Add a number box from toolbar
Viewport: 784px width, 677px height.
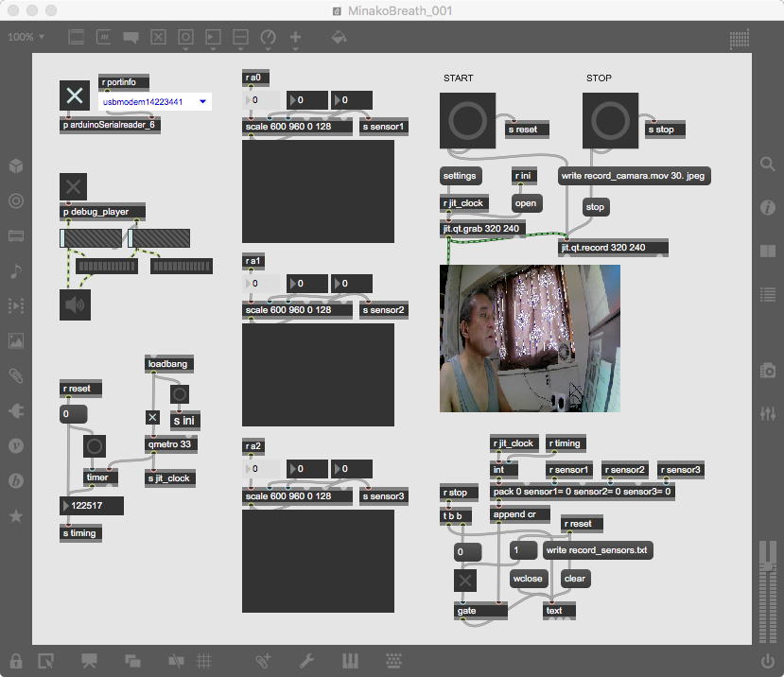tap(213, 37)
